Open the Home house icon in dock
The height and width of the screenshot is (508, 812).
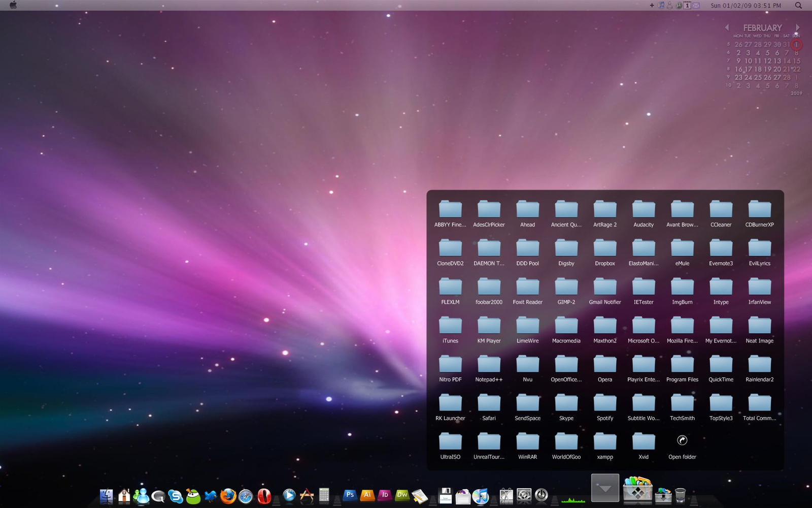[x=124, y=495]
